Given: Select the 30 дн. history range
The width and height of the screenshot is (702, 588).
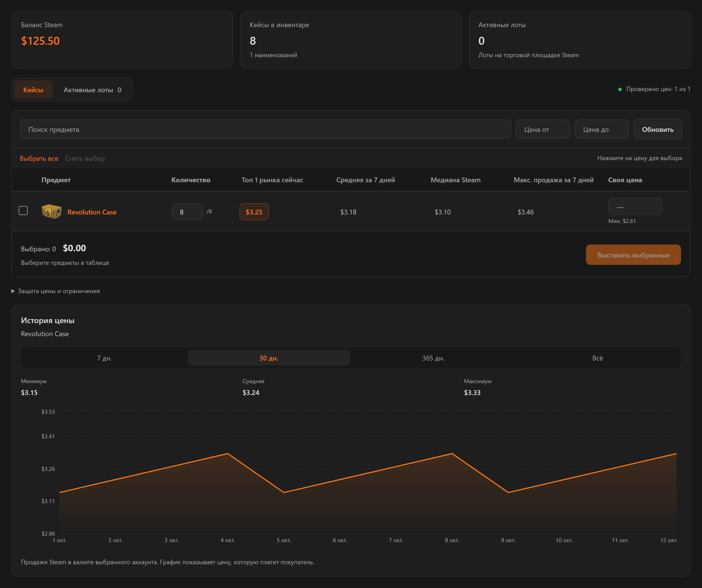Looking at the screenshot, I should pyautogui.click(x=269, y=358).
